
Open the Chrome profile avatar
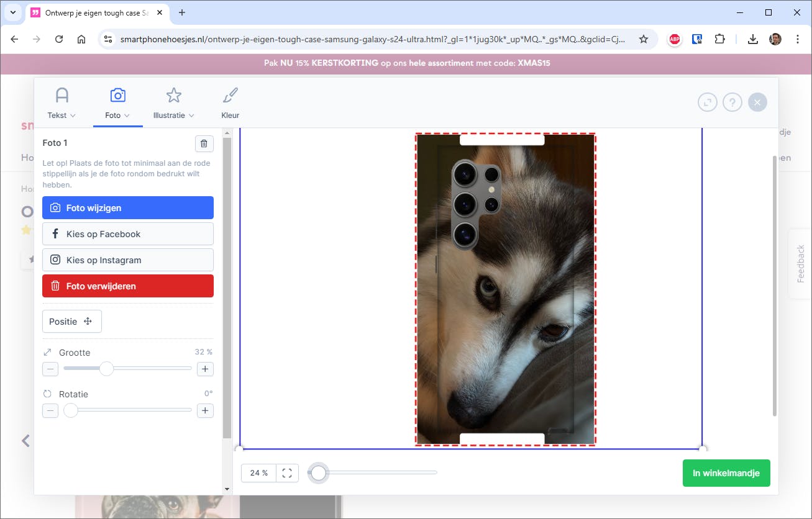tap(775, 39)
